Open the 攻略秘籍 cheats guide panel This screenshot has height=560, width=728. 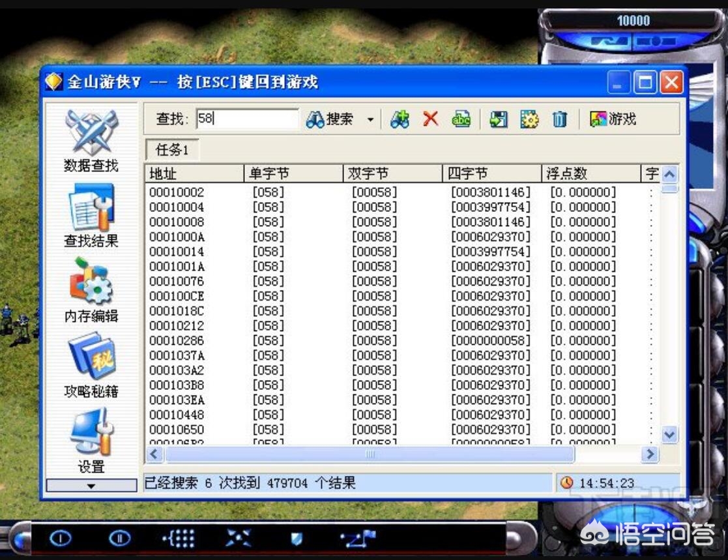[x=91, y=365]
